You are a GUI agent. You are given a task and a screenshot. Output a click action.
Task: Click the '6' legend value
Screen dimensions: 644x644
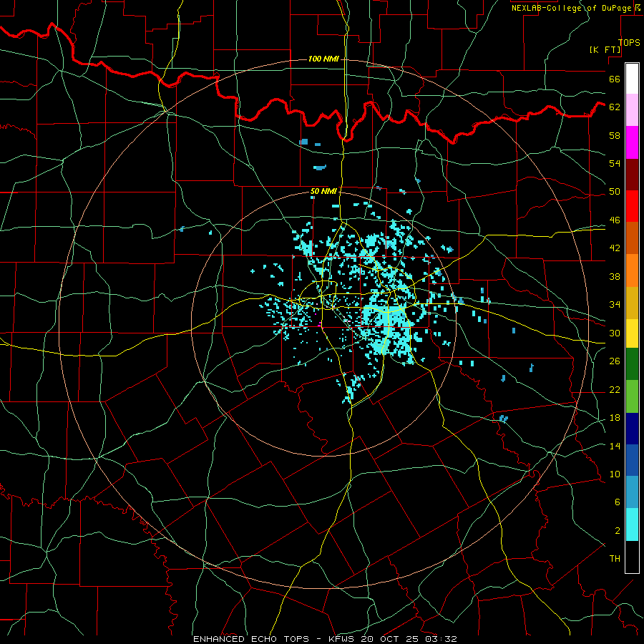point(617,502)
